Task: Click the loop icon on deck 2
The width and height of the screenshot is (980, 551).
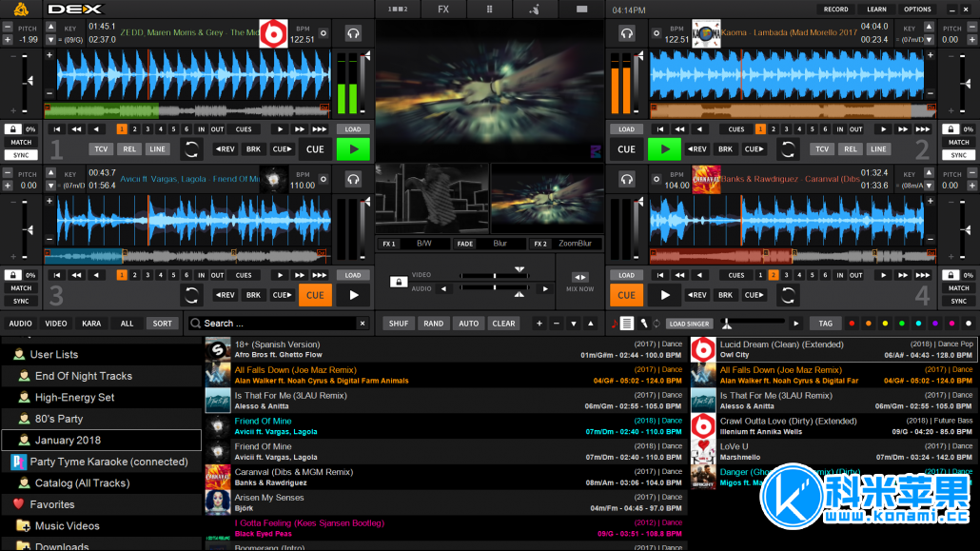Action: point(788,148)
